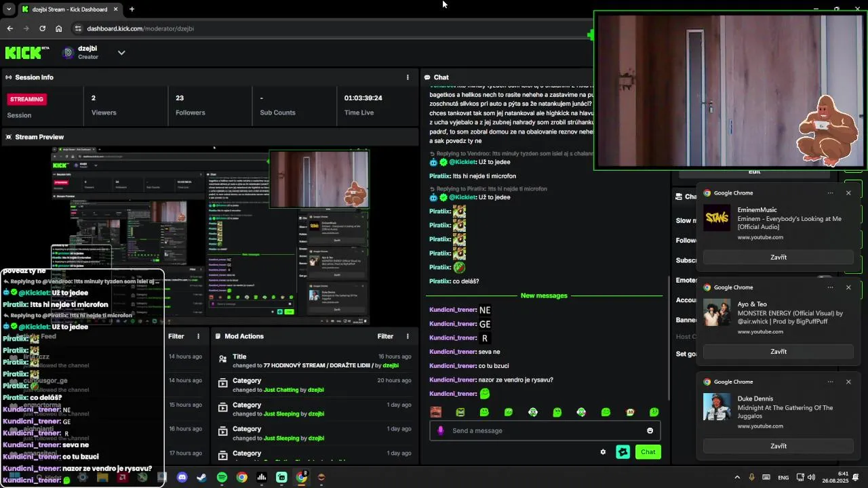Open activity feed three-dot options menu
Screen dimensions: 868x488
pos(199,336)
